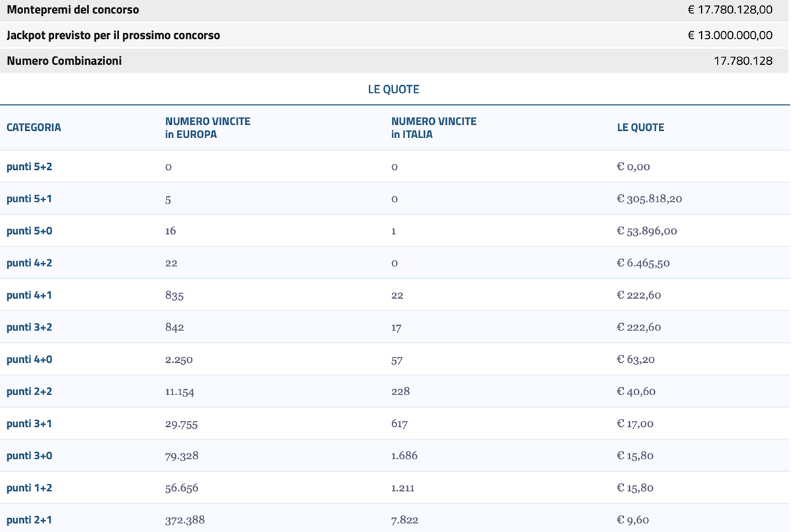793x532 pixels.
Task: Select the punti 5+1 category label
Action: 29,199
